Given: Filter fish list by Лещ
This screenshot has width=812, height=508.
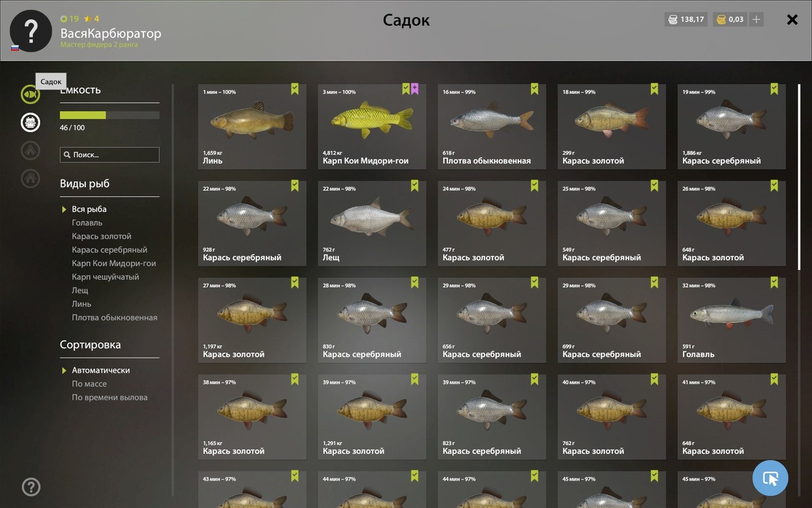Looking at the screenshot, I should point(80,291).
